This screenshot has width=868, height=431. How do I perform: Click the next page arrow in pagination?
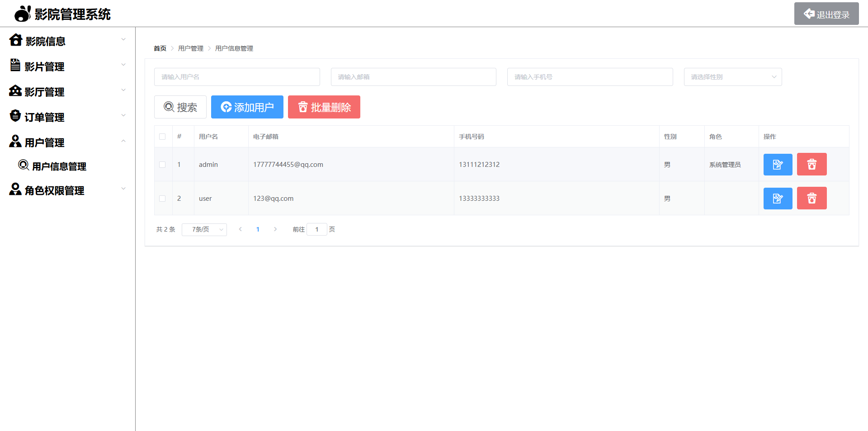(275, 229)
